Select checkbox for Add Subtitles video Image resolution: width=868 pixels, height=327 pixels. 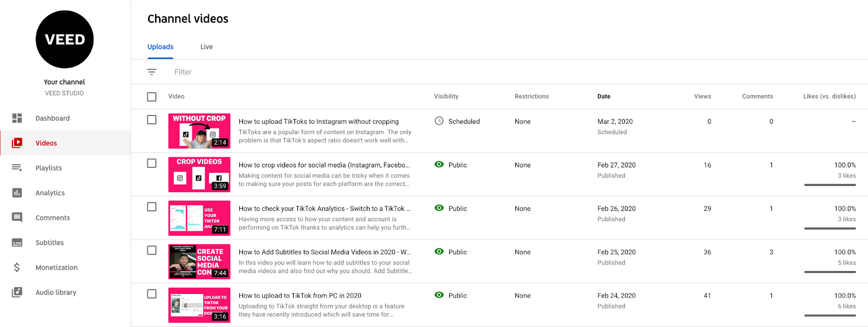point(152,250)
